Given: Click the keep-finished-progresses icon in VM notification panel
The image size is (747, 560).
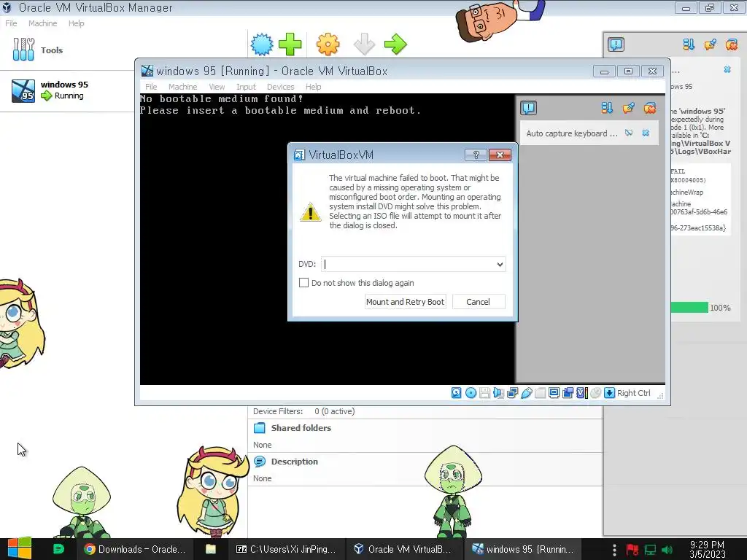Looking at the screenshot, I should 606,108.
